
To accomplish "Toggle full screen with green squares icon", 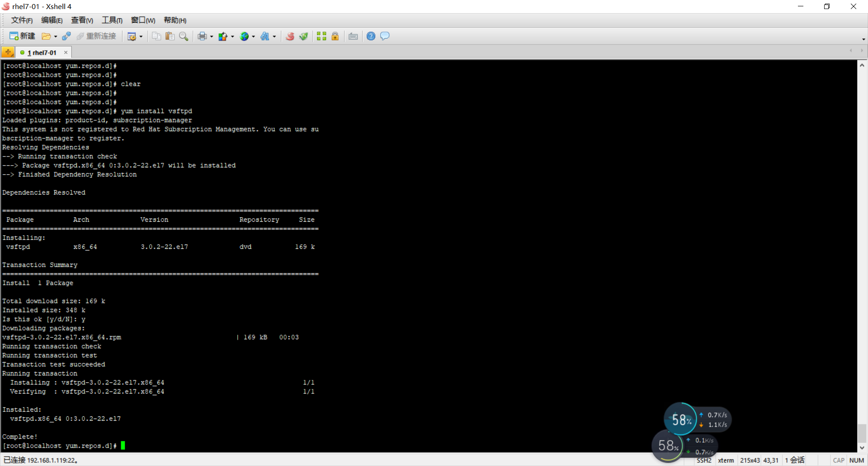I will pos(321,36).
